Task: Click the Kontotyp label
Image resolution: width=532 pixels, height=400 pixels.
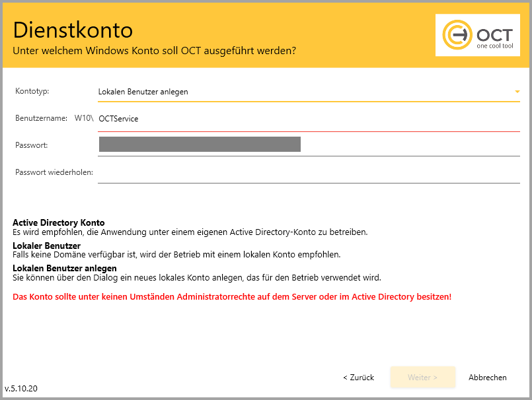Action: [x=32, y=91]
